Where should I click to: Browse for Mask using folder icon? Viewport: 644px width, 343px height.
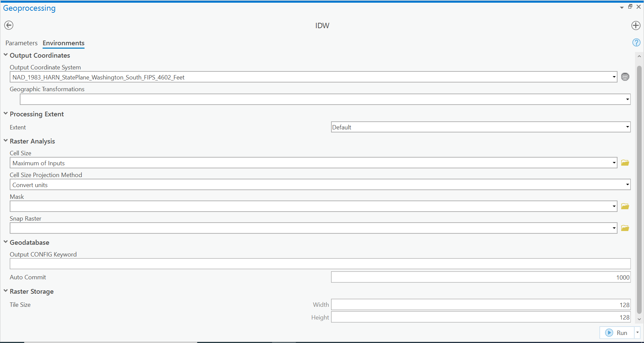[625, 206]
